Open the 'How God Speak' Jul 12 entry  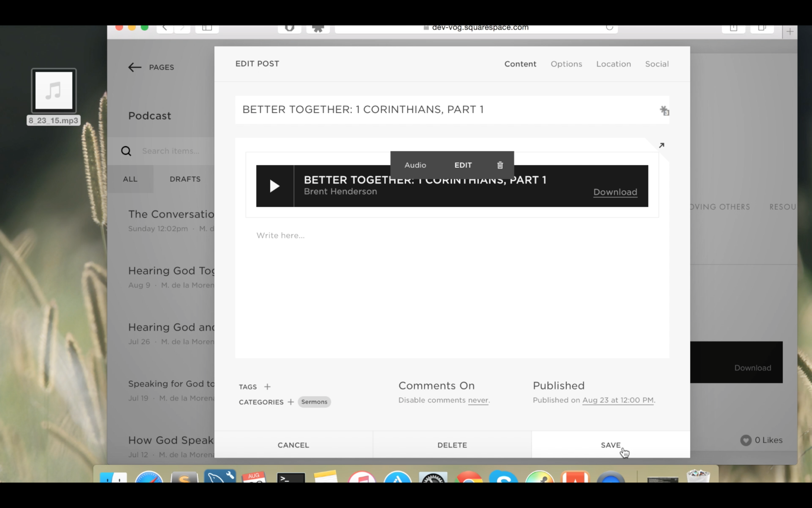pos(171,447)
